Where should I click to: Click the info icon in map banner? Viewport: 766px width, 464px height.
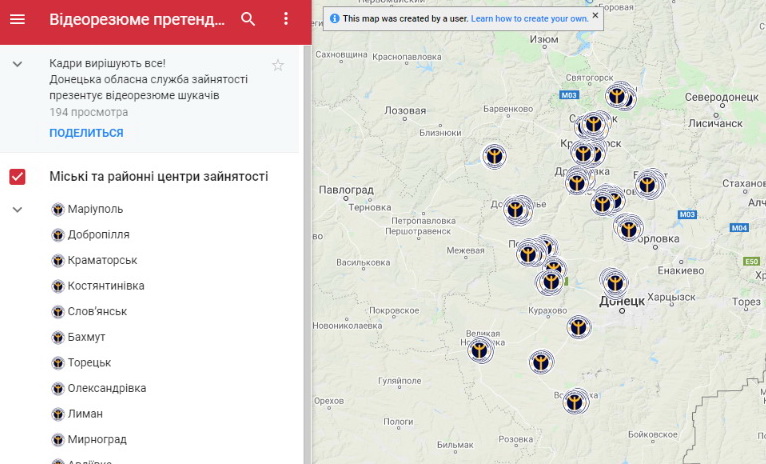[x=335, y=19]
